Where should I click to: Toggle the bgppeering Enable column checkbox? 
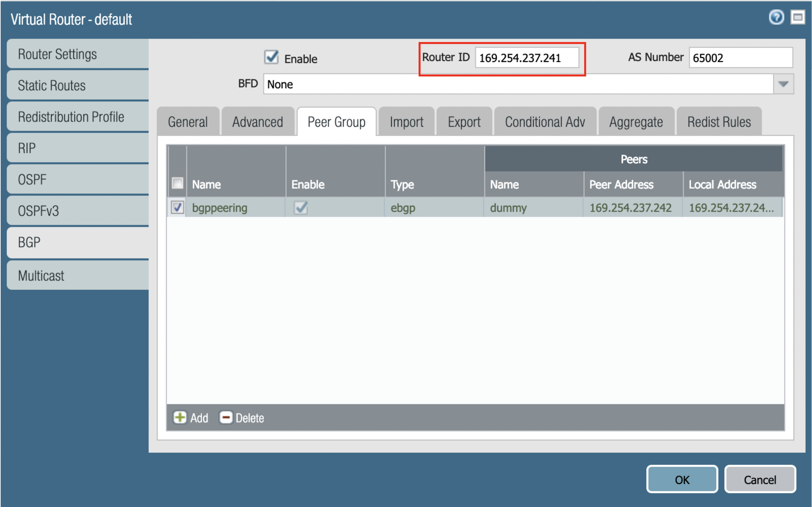point(301,207)
